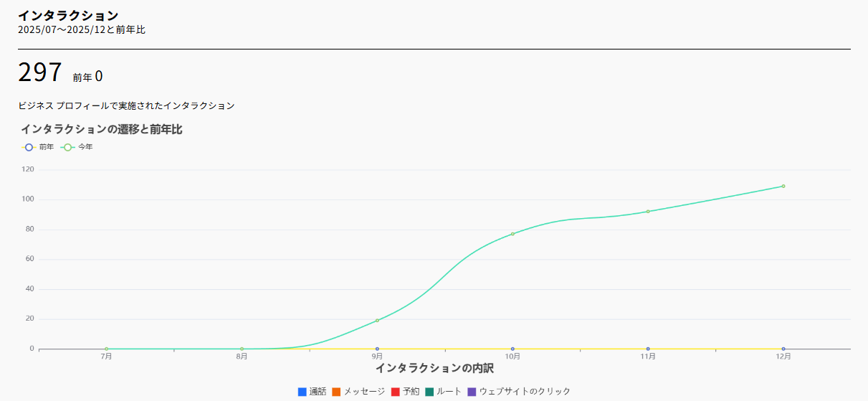Select the blue 前年 data point for 12月

click(x=783, y=349)
